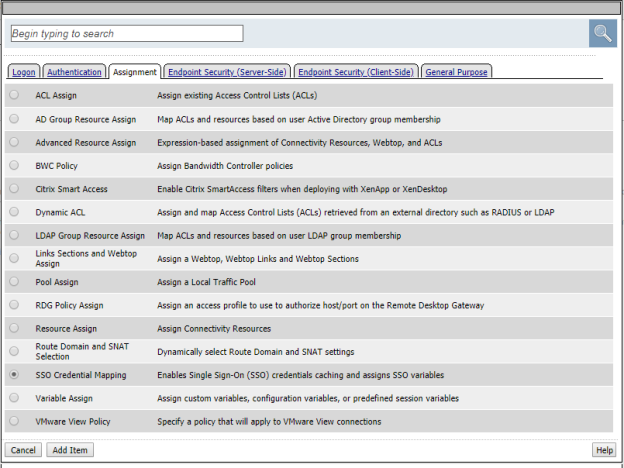The width and height of the screenshot is (624, 468).
Task: Choose Advanced Resource Assign radio button
Action: 14,142
